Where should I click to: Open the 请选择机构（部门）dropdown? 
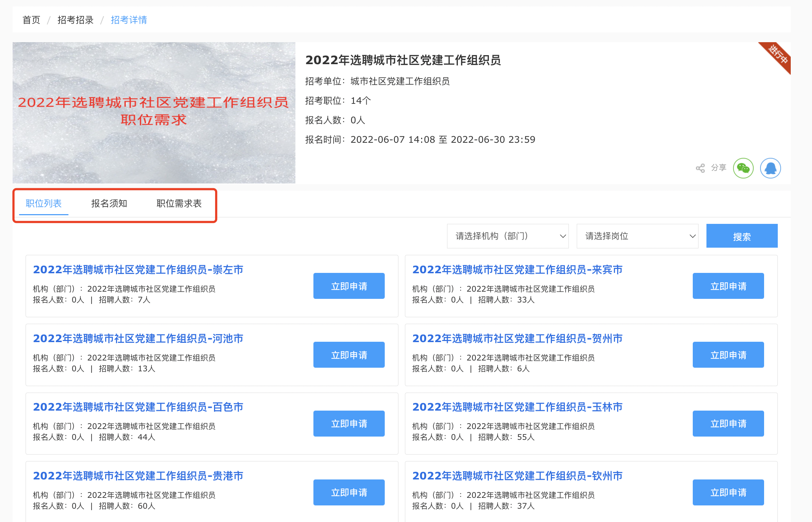click(x=508, y=236)
